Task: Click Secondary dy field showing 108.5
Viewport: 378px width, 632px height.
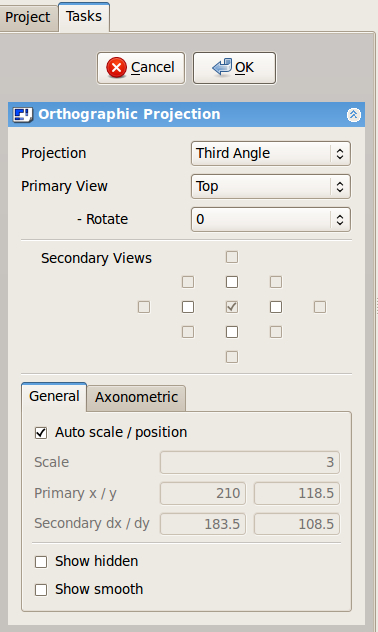Action: tap(297, 524)
